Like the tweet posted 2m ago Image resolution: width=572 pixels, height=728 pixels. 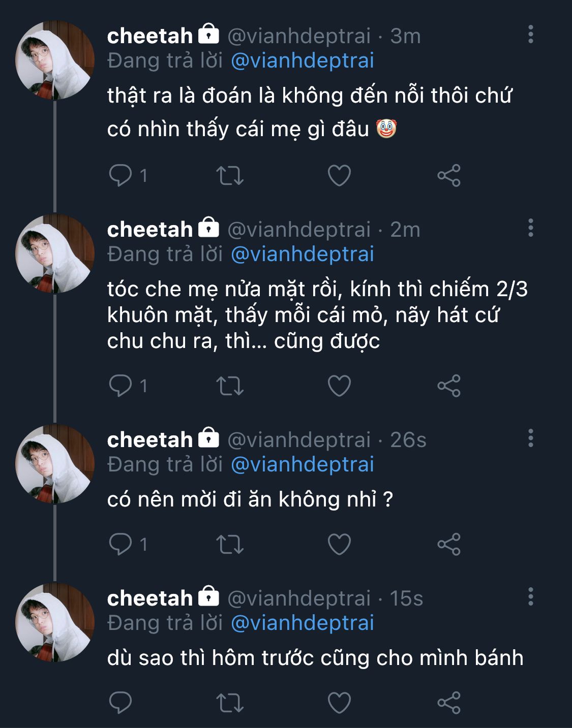pyautogui.click(x=339, y=386)
